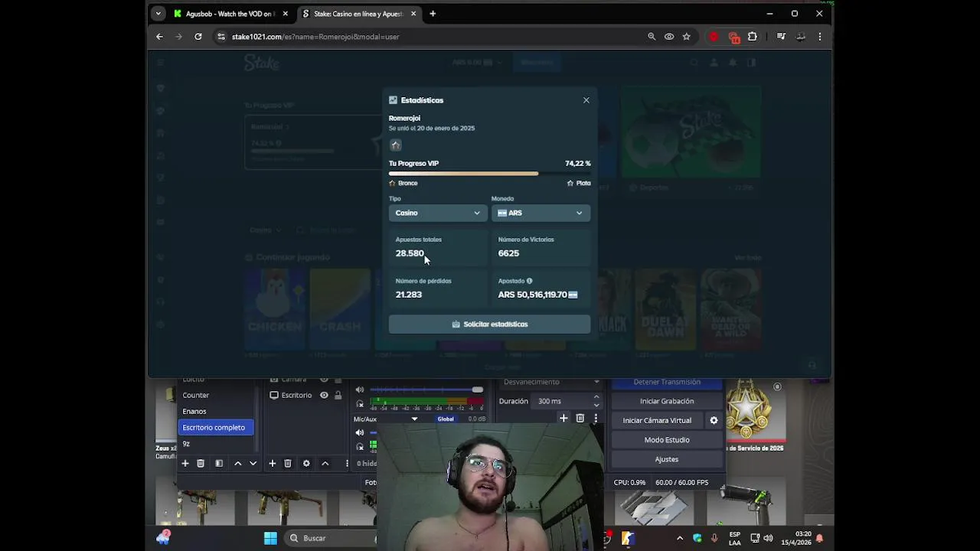Reload the Stake page
The image size is (980, 551).
point(198,37)
